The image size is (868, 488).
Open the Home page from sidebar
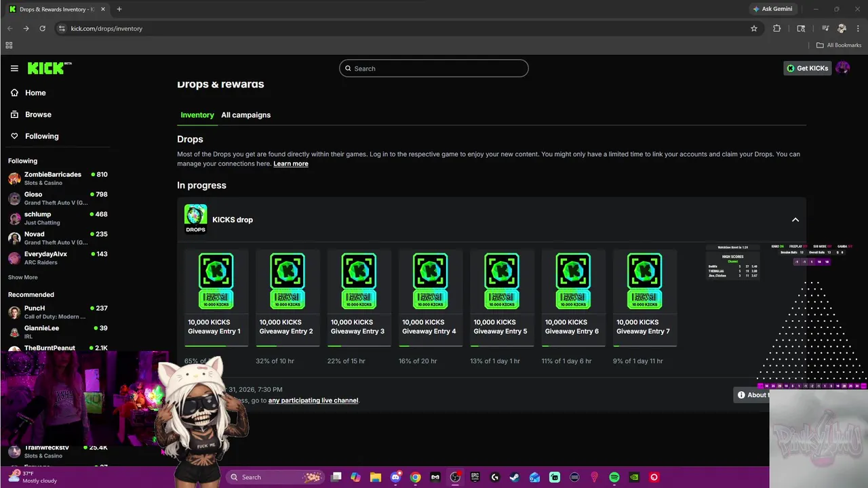[35, 93]
